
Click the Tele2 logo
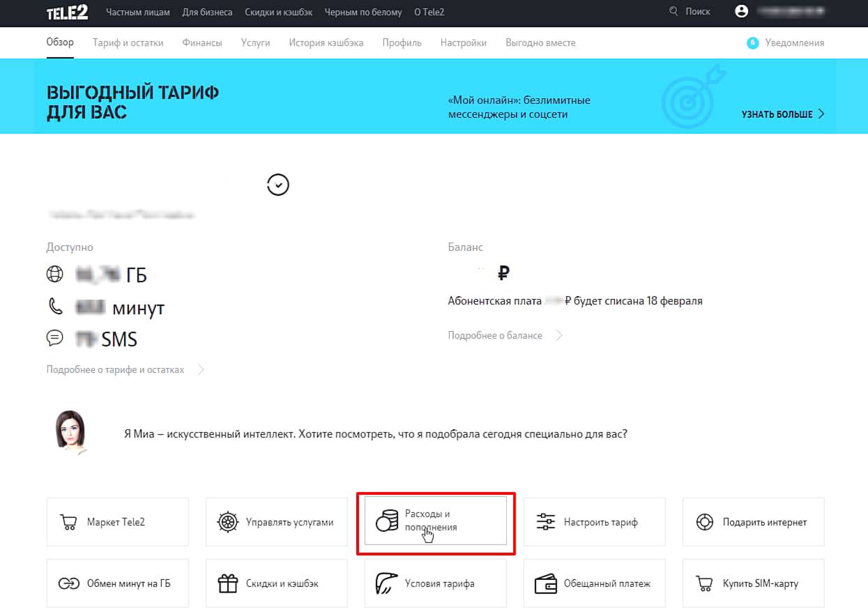68,13
